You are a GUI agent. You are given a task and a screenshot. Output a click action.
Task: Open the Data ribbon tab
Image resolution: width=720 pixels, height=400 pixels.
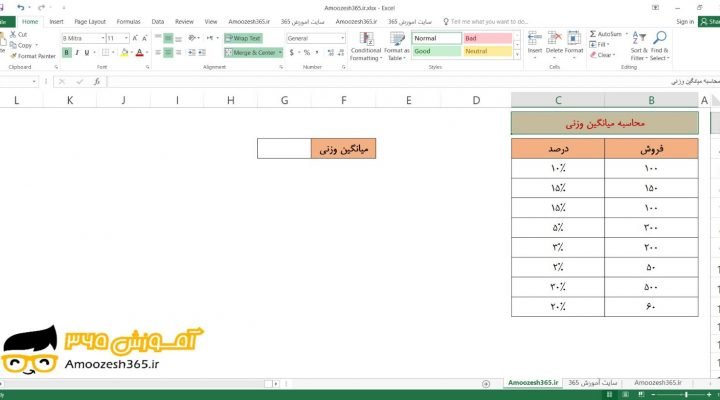[x=158, y=22]
